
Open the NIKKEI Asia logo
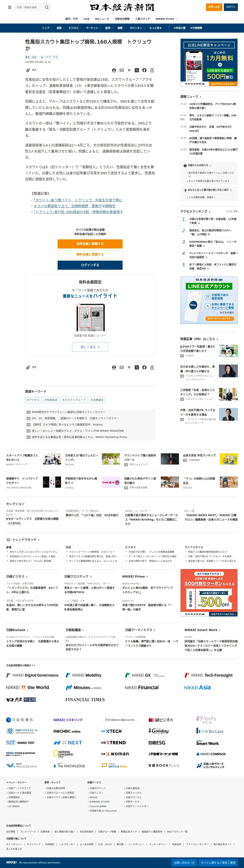tap(197, 687)
